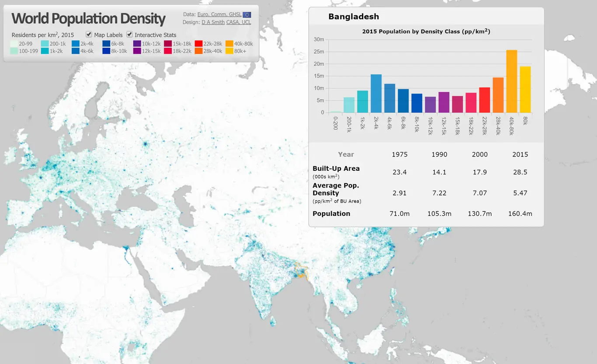
Task: Click the 1975 year column header
Action: 399,154
